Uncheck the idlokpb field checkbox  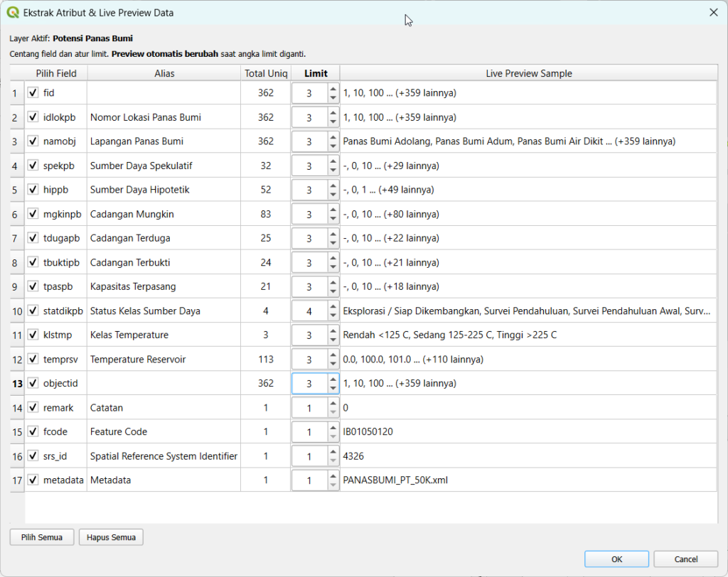pyautogui.click(x=33, y=117)
